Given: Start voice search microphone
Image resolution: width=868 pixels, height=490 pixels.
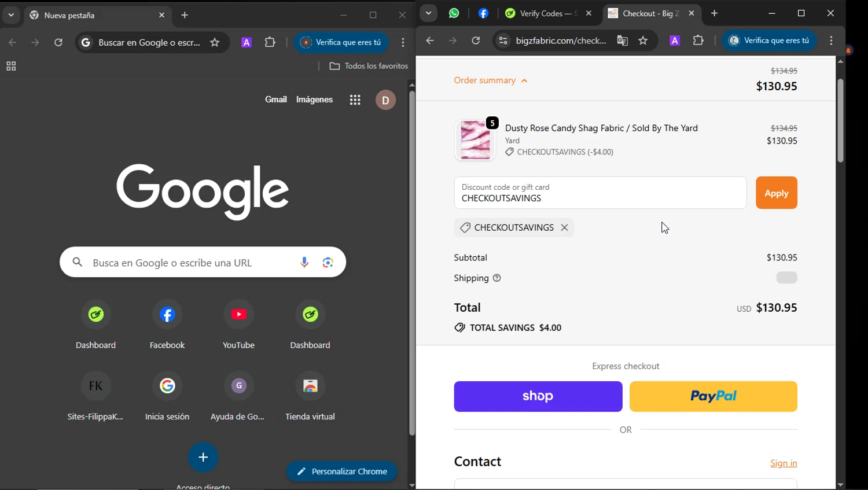Looking at the screenshot, I should click(x=304, y=263).
